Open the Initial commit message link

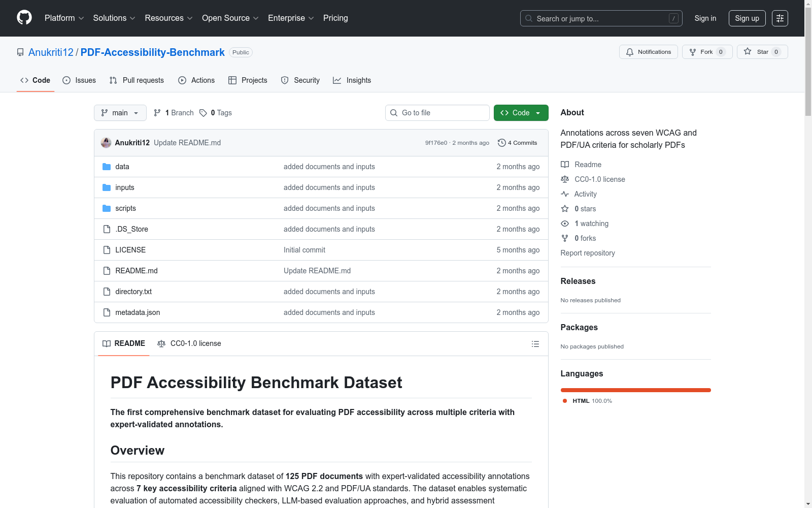tap(304, 250)
